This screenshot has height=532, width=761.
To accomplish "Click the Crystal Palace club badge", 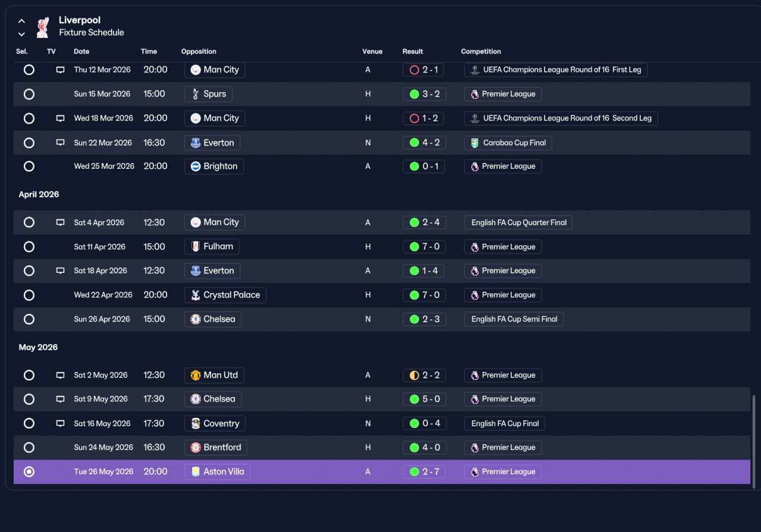I will (x=196, y=295).
